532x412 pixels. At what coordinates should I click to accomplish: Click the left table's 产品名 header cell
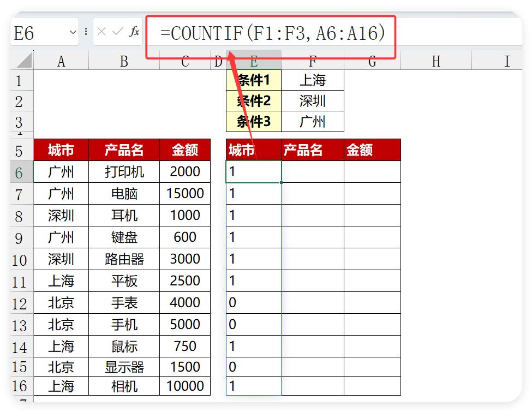(x=124, y=150)
